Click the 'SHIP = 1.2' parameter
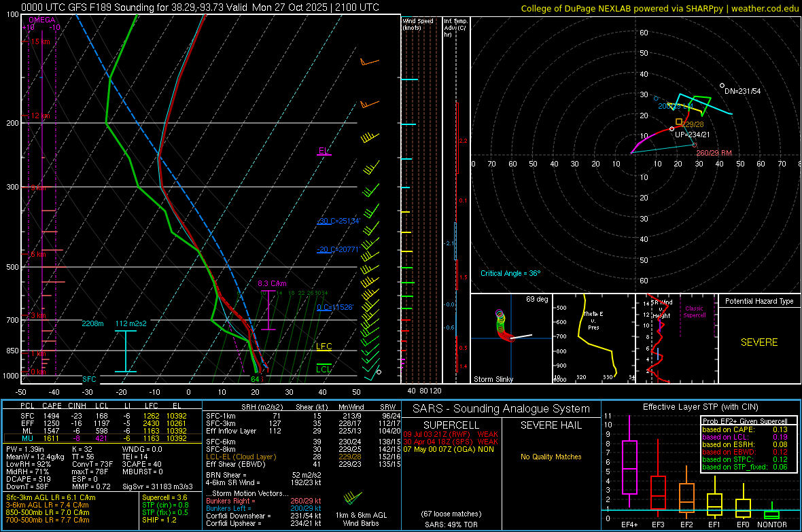Viewport: 802px width, 532px height. (x=159, y=520)
